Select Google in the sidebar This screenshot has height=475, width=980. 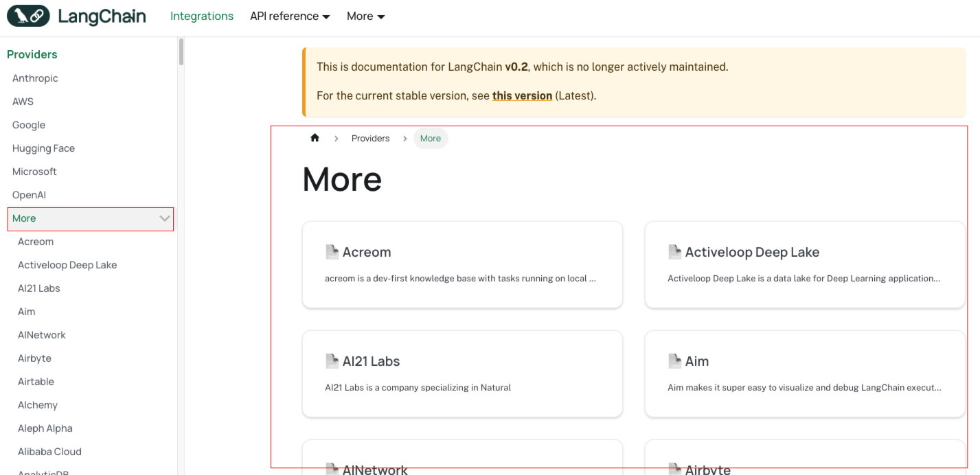[x=29, y=125]
